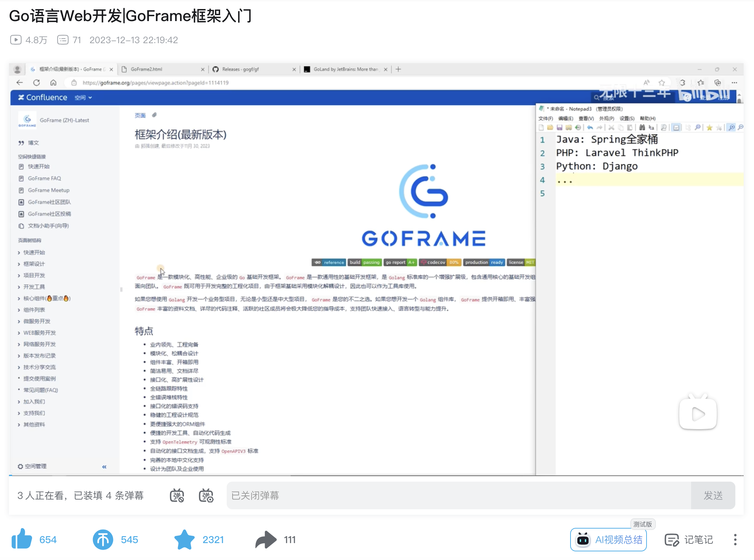
Task: Open browser three-dot settings menu
Action: pos(735,83)
